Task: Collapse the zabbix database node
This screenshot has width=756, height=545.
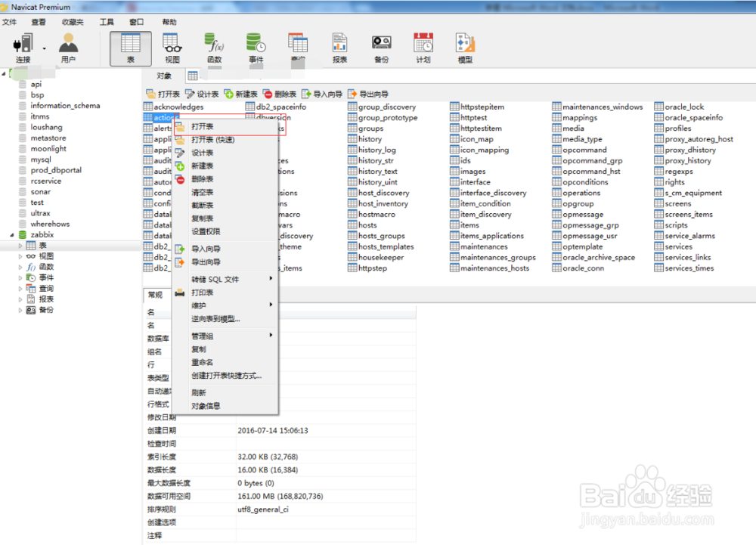Action: coord(12,234)
